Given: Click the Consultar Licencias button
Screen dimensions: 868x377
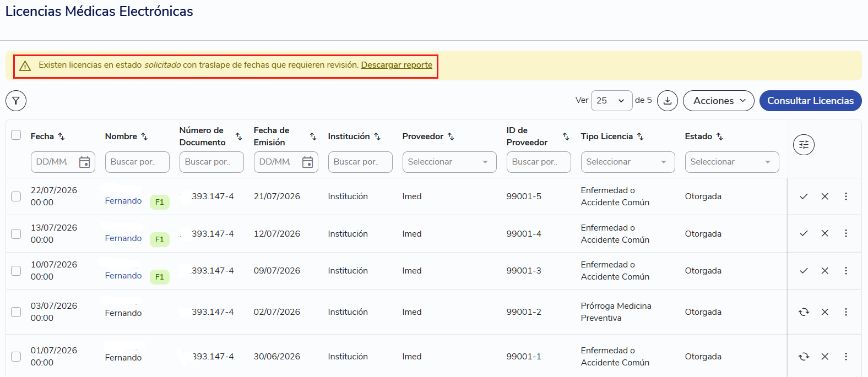Looking at the screenshot, I should (x=810, y=101).
